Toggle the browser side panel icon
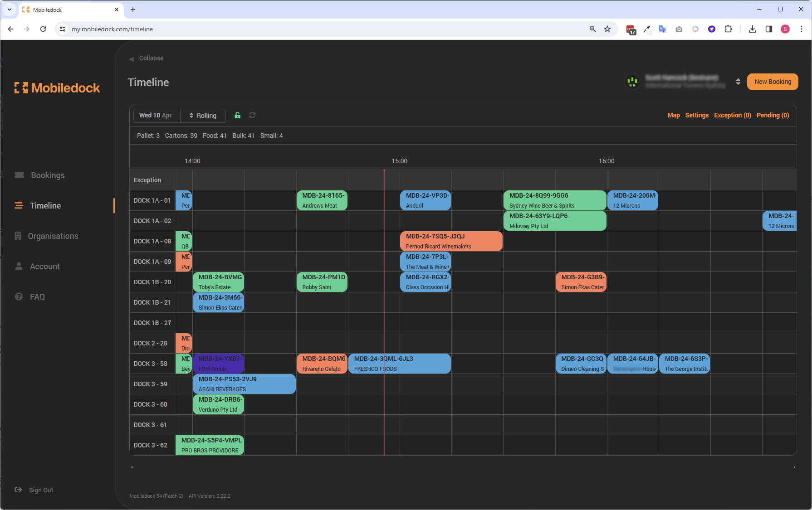Viewport: 812px width, 510px height. [768, 29]
